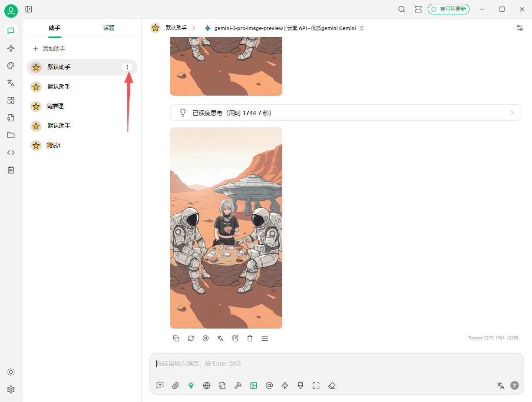Open the paintings palette icon in sidebar

(x=11, y=66)
